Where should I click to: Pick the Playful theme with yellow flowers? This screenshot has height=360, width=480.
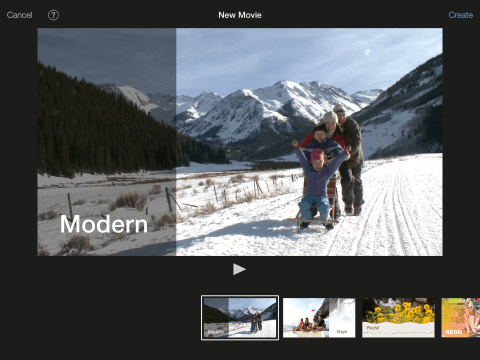[398, 318]
